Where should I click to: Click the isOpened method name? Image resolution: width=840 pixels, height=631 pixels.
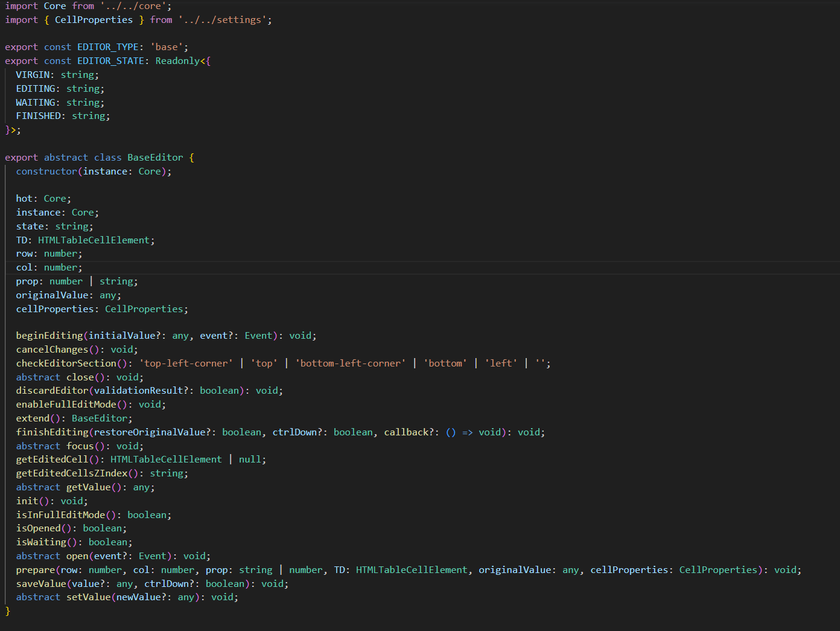39,528
